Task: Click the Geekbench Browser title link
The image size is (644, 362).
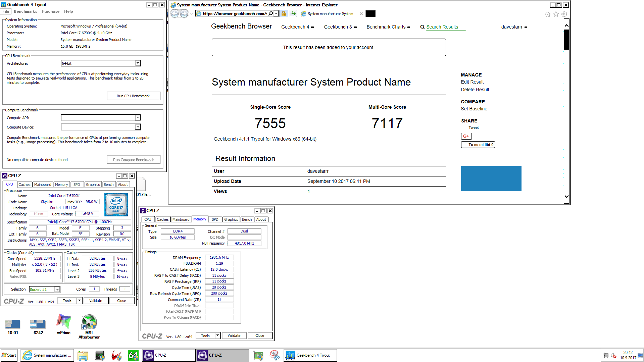Action: (241, 27)
